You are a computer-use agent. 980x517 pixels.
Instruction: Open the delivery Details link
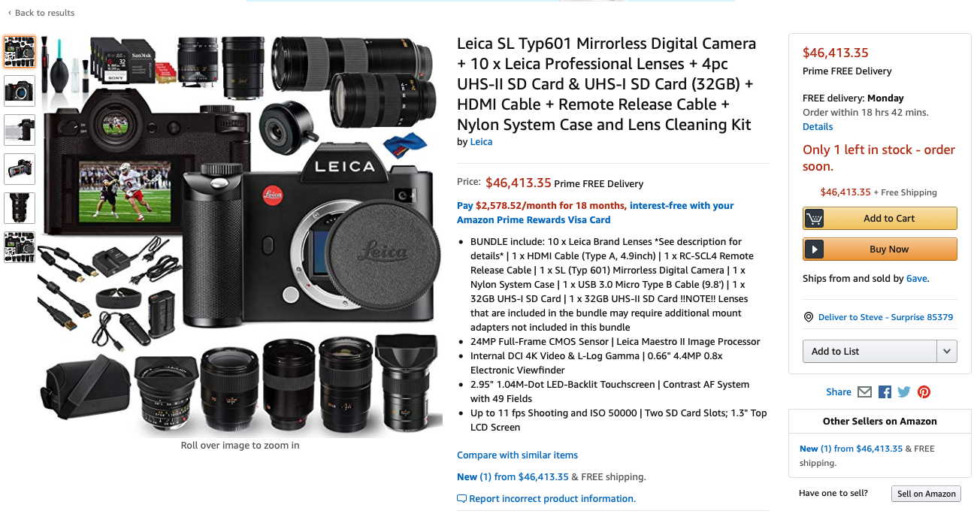point(818,127)
